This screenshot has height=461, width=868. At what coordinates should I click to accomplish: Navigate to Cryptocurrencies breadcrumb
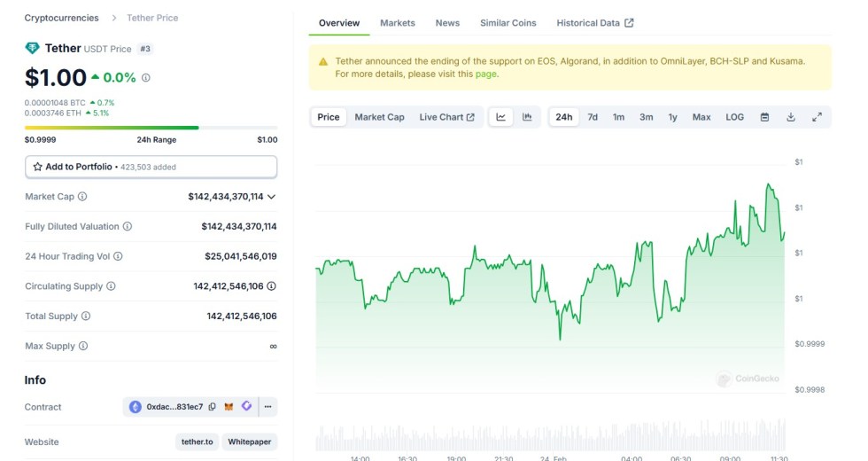tap(61, 18)
